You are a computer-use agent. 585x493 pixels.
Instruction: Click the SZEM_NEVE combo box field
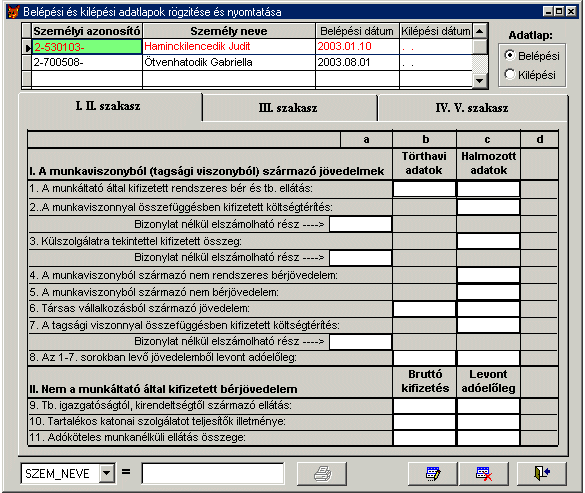point(68,473)
